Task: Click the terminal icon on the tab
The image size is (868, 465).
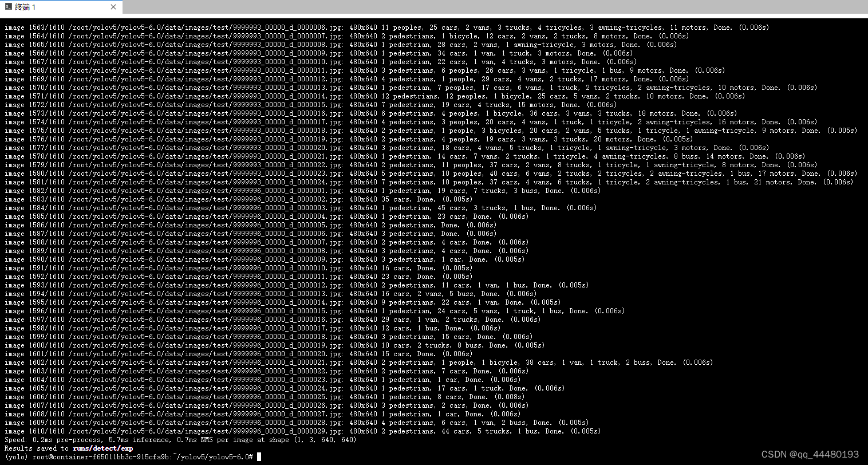Action: tap(8, 7)
